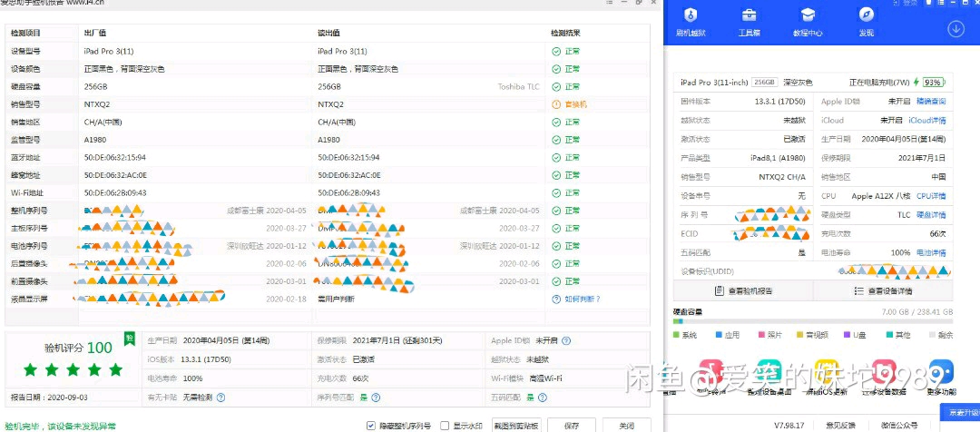Open the 整理设备桌面 desktop organizer icon
980x432 pixels.
[770, 373]
